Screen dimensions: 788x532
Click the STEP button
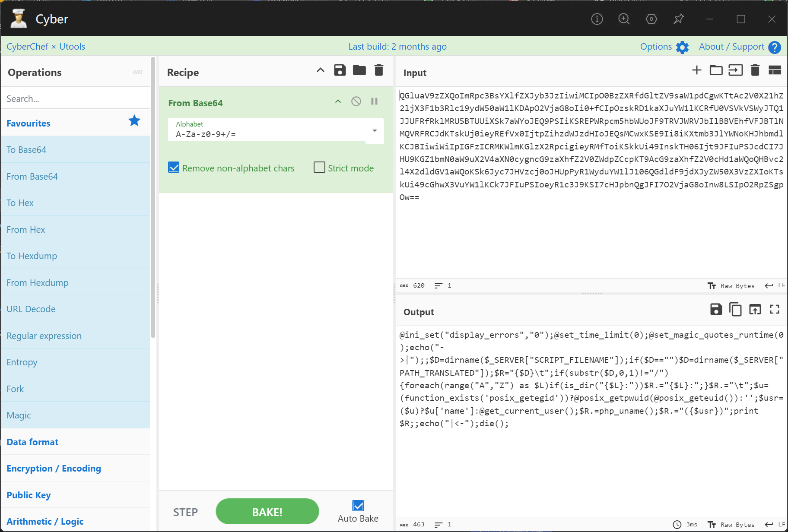coord(185,512)
